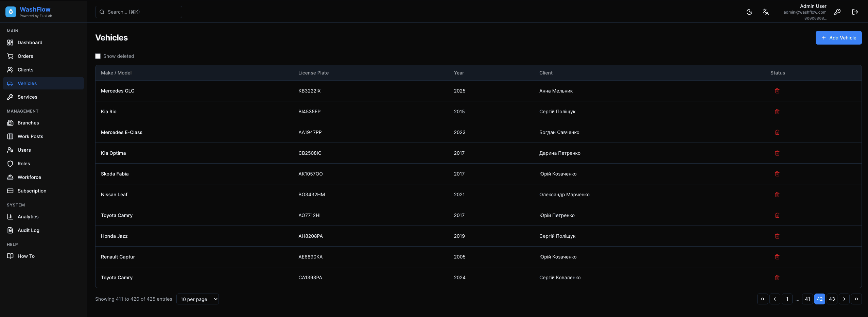Navigate to Audit Log
The height and width of the screenshot is (317, 868).
29,230
